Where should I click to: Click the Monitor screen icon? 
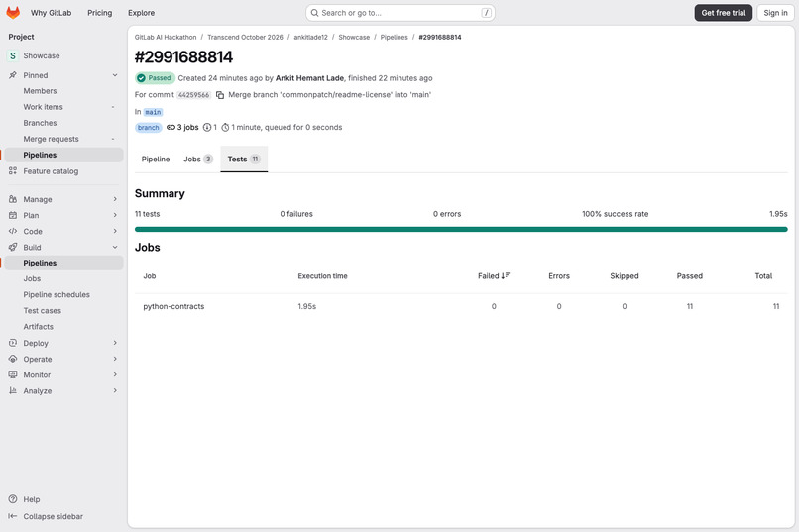click(x=13, y=374)
